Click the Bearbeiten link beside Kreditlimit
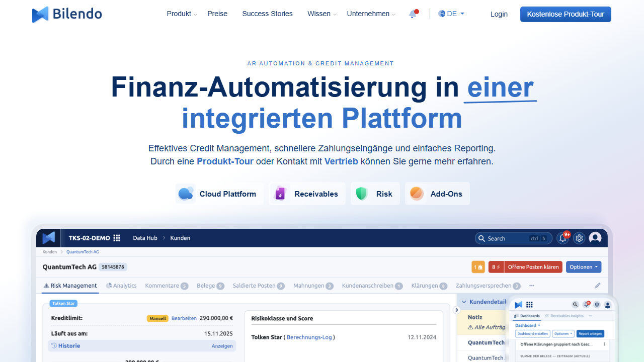 (x=184, y=318)
